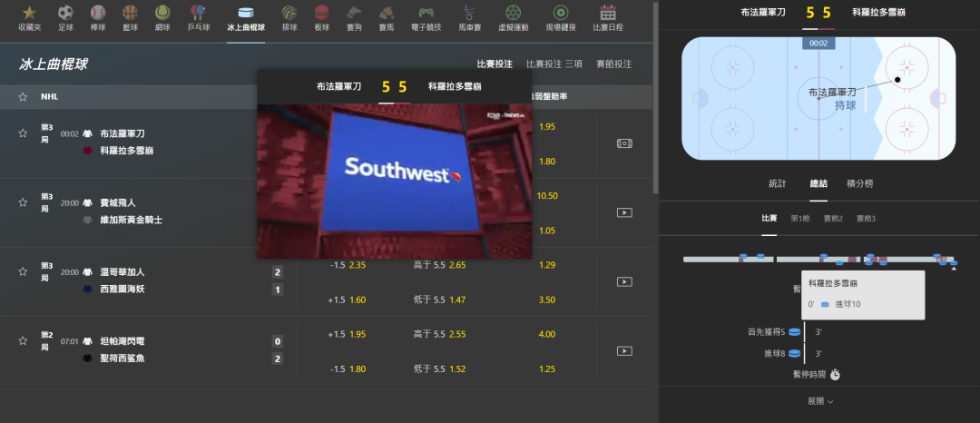Toggle favorite star for NHL league
Viewport: 980px width, 423px height.
point(23,97)
